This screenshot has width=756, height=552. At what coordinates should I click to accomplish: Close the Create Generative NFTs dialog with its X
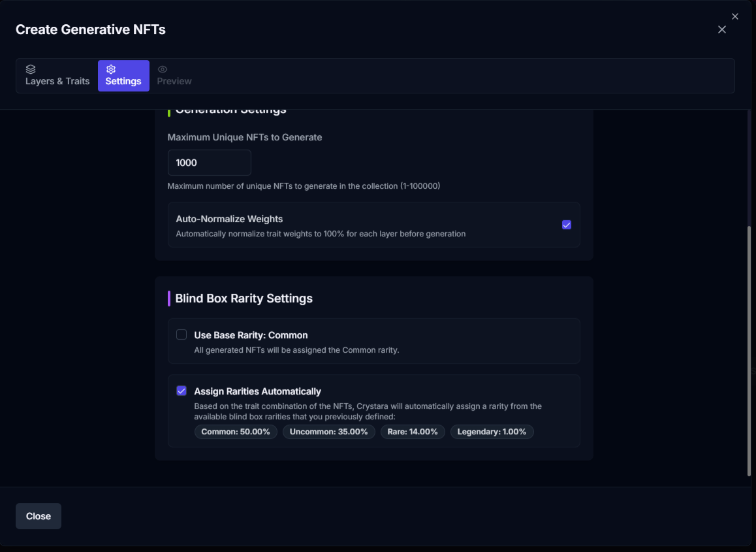pos(721,29)
